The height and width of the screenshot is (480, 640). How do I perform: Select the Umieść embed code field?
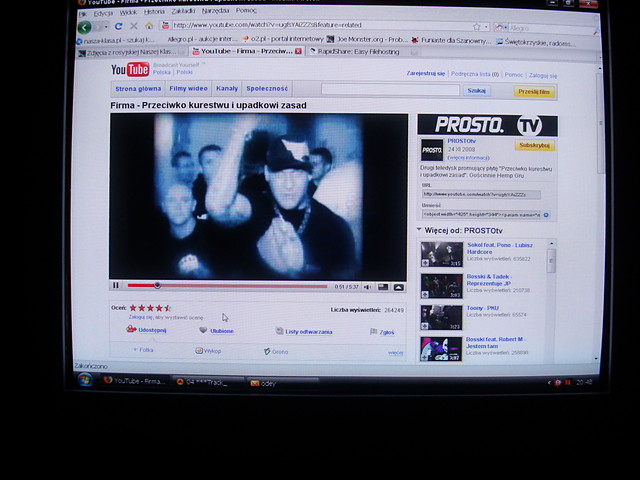coord(481,214)
